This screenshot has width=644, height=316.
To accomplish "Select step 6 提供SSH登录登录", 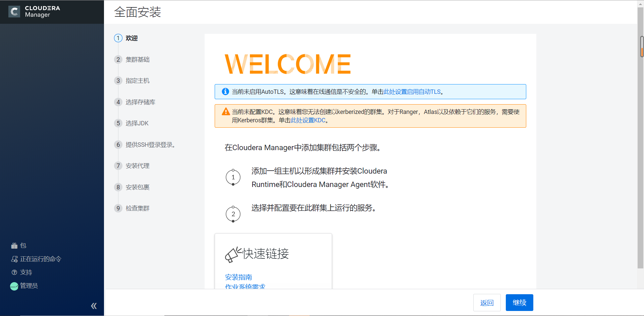I will coord(145,145).
